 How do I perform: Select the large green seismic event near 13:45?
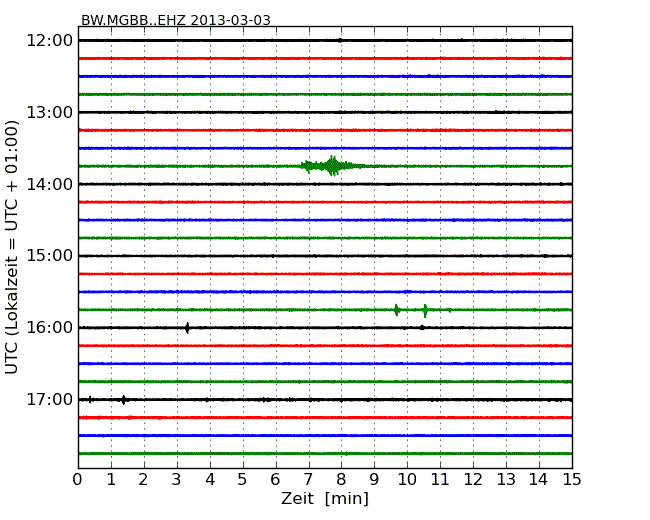[x=333, y=166]
